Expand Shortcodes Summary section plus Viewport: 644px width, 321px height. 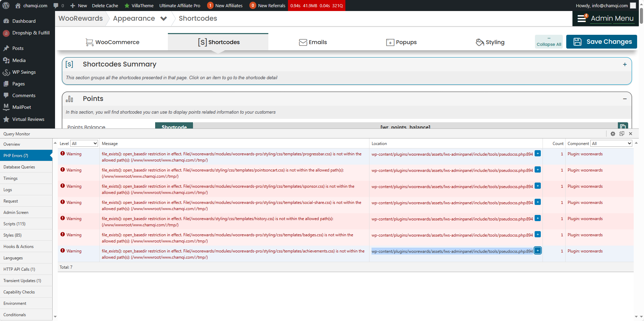point(625,64)
